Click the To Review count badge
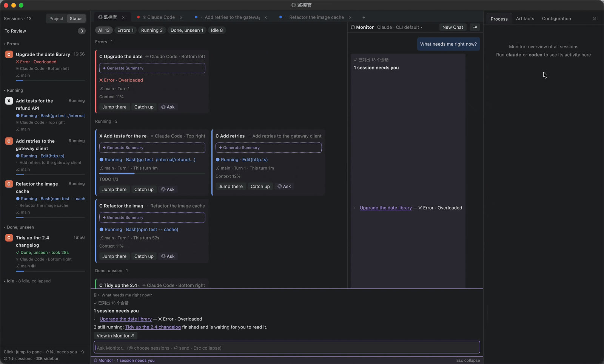The width and height of the screenshot is (604, 364). point(82,31)
